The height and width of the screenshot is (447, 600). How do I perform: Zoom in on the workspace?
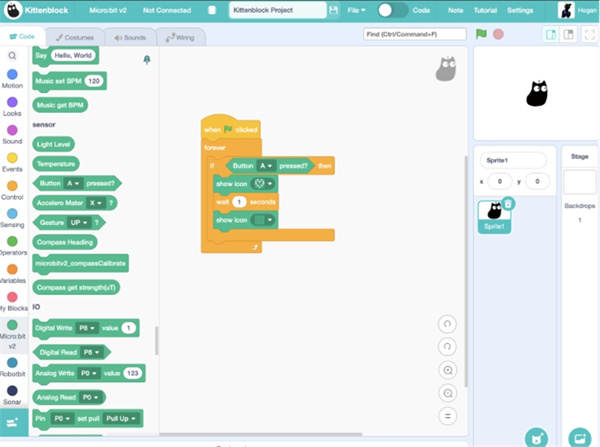pyautogui.click(x=448, y=368)
